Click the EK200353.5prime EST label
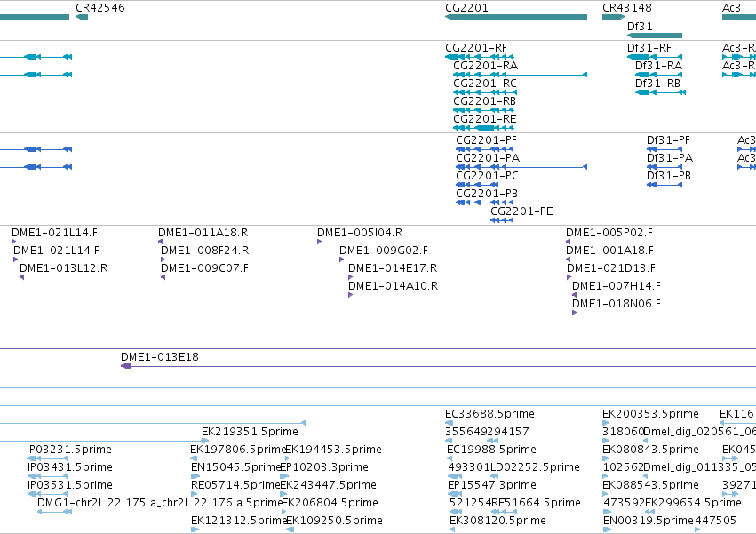The width and height of the screenshot is (756, 534). point(650,414)
